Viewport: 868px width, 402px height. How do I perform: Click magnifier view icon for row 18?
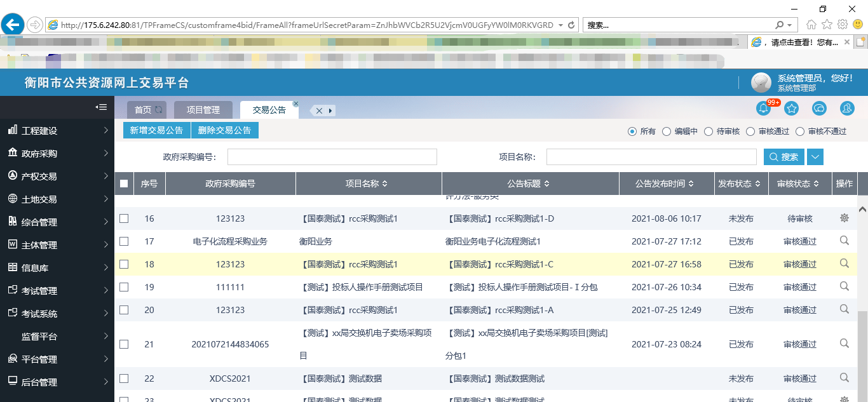point(844,264)
